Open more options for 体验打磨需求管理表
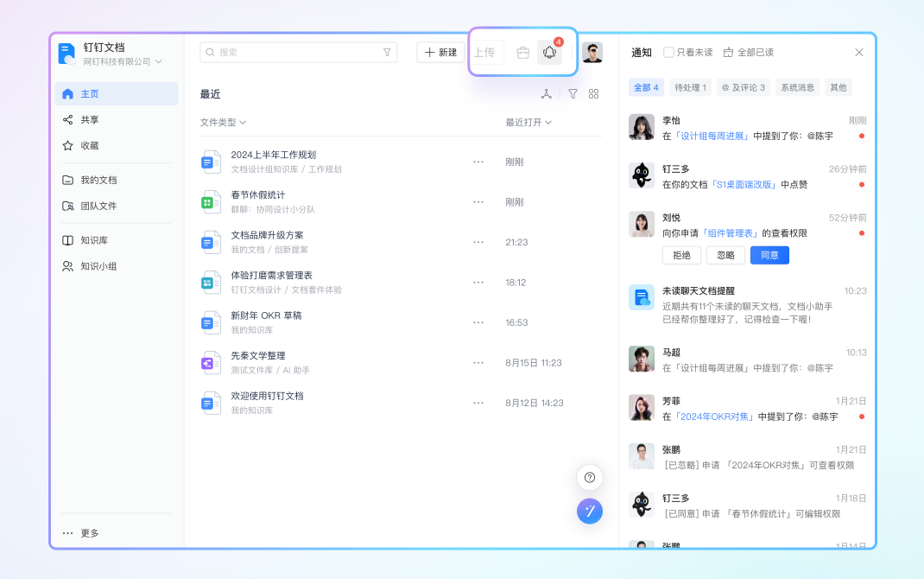924x579 pixels. pos(478,283)
